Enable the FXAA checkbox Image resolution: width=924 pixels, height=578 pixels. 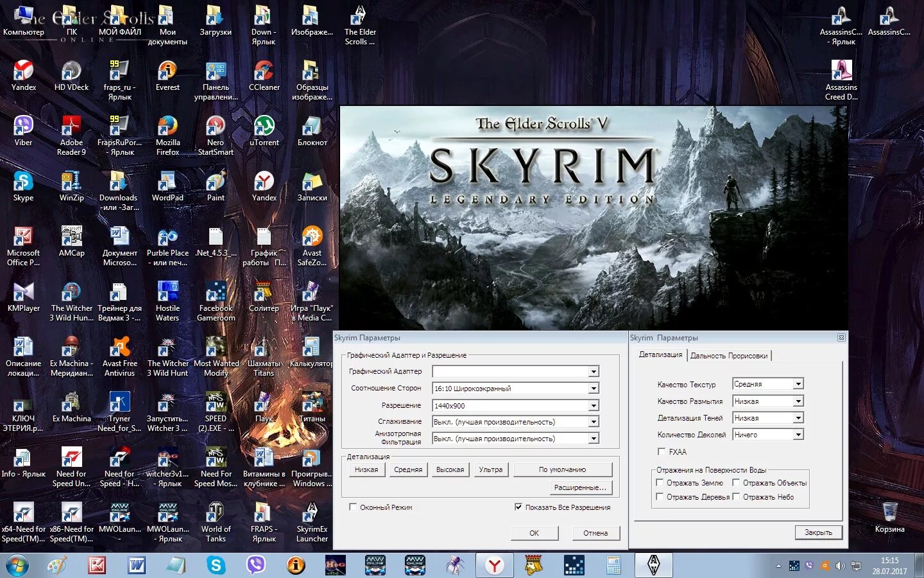(662, 451)
